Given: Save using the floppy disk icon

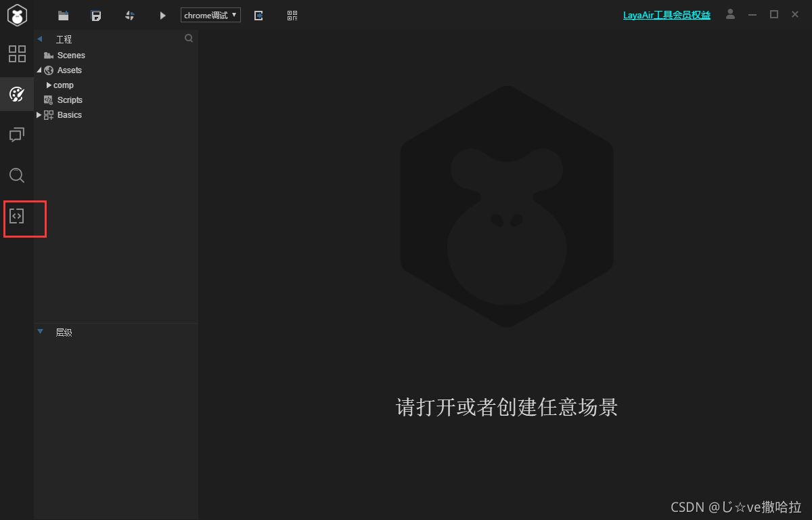Looking at the screenshot, I should 96,16.
